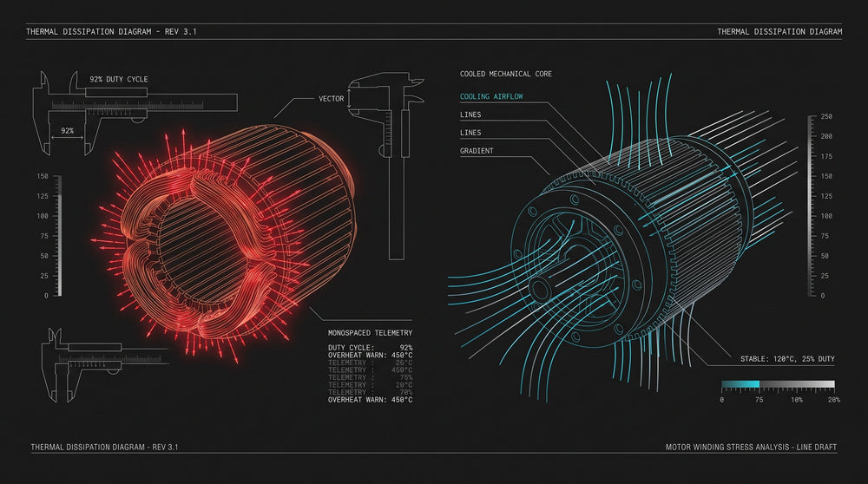Select the dimmed TELEMETRY row reading 75%

coord(371,377)
